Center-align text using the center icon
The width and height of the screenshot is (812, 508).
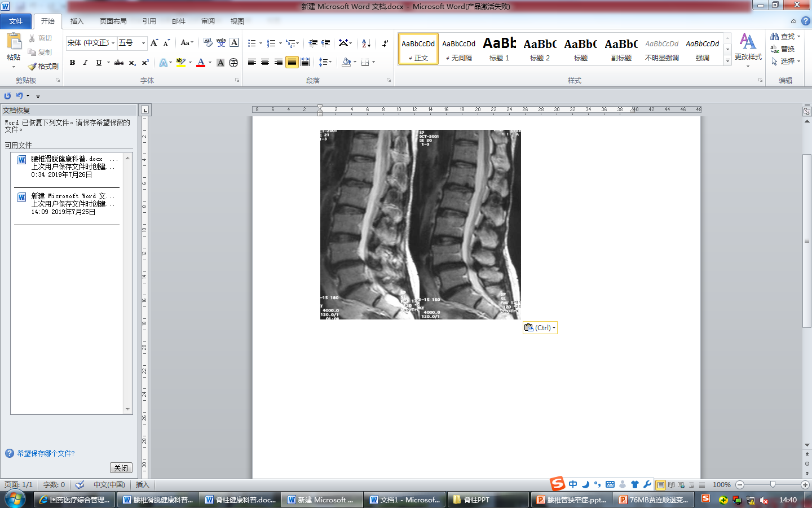[265, 62]
